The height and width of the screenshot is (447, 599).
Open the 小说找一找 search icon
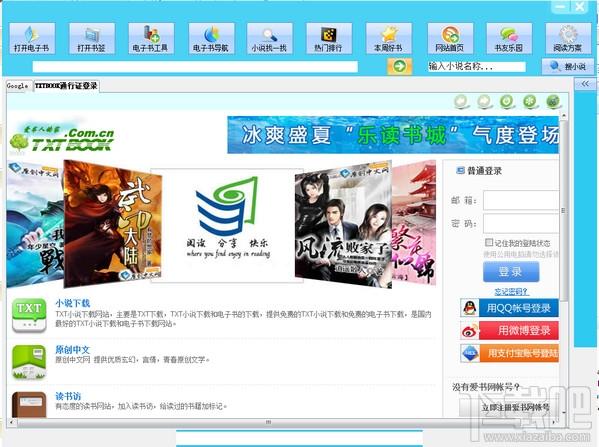(270, 38)
